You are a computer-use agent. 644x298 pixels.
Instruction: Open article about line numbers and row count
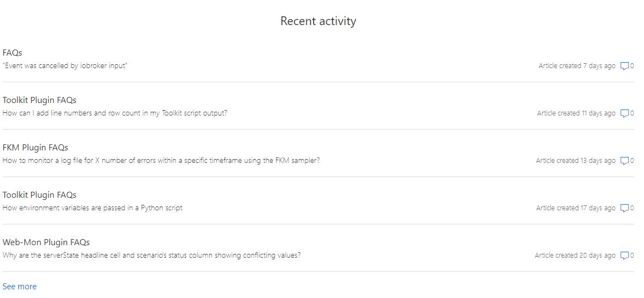tap(114, 113)
